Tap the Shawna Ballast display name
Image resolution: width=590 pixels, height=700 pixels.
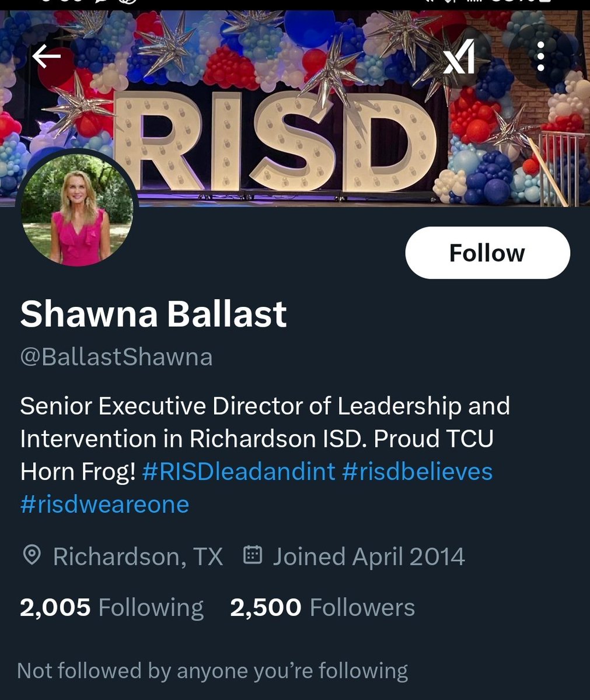click(x=153, y=314)
